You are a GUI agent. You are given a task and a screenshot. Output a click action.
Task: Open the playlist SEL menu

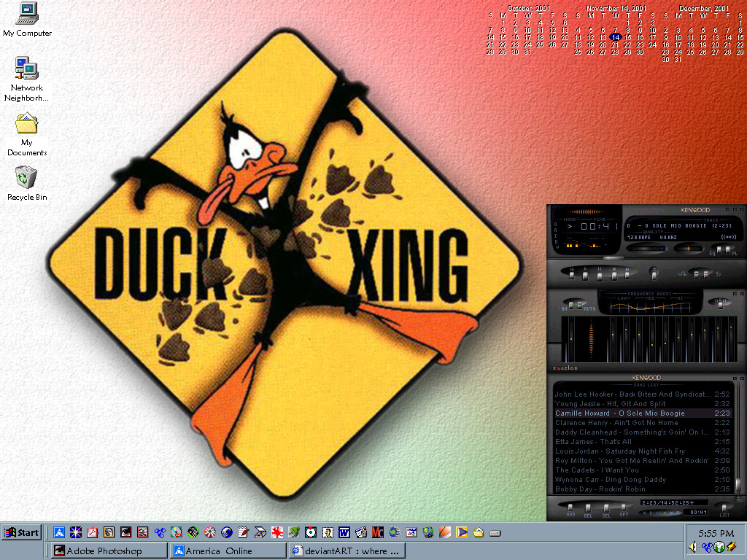pyautogui.click(x=606, y=508)
